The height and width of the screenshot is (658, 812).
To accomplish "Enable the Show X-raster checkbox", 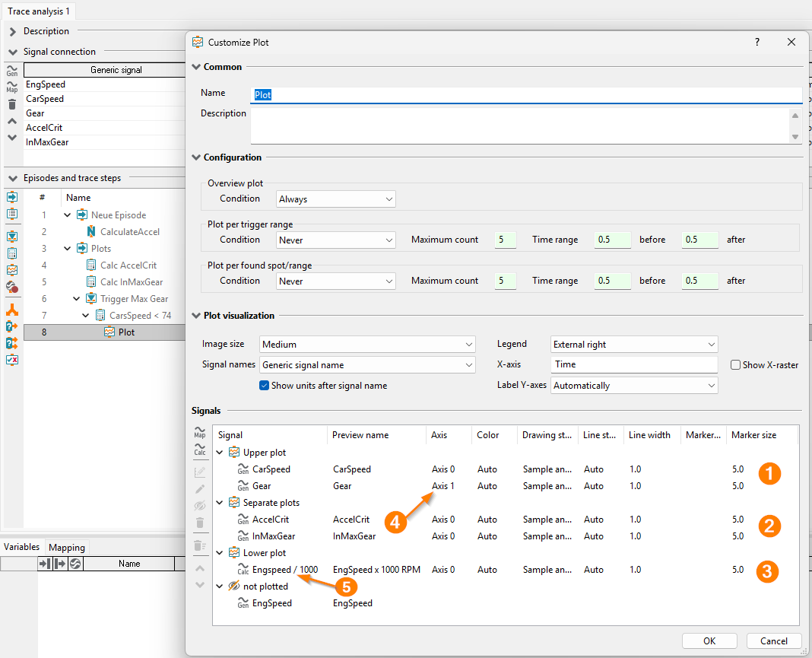I will click(735, 364).
